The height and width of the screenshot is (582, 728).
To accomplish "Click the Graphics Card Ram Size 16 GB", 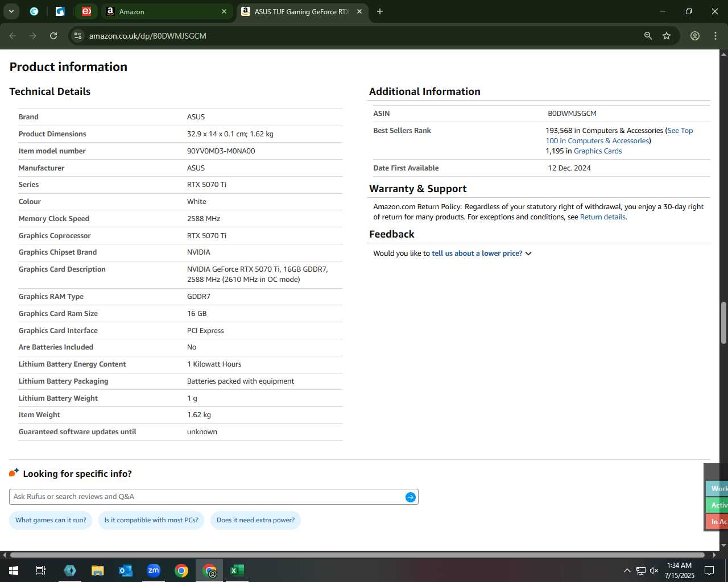I will click(197, 314).
